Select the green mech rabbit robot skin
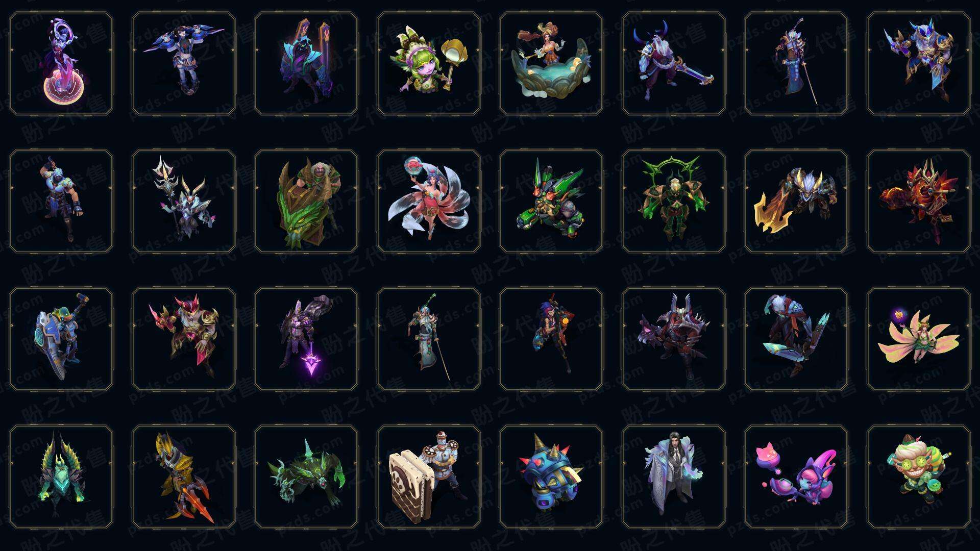 coord(551,201)
